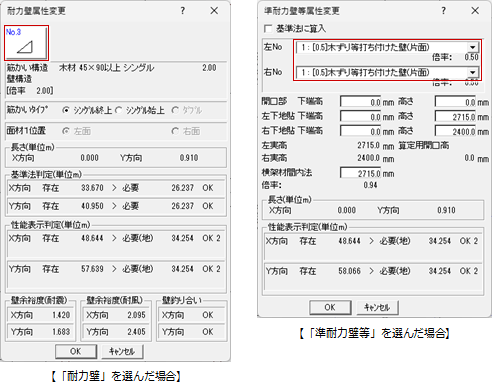Click 壁余裕度(耐震) X方向 value 1.420
Image resolution: width=492 pixels, height=391 pixels.
pos(61,315)
